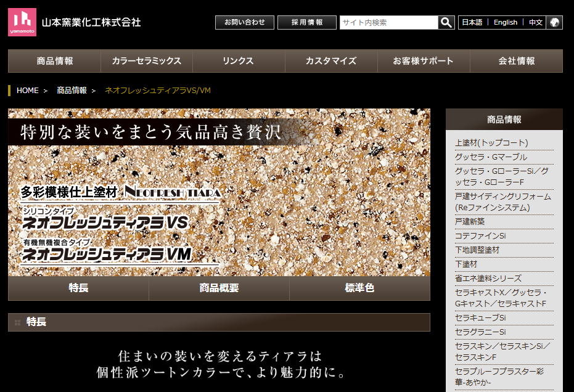Click the ネオフレッシュティアラ banner image
The image size is (574, 392).
pyautogui.click(x=219, y=191)
